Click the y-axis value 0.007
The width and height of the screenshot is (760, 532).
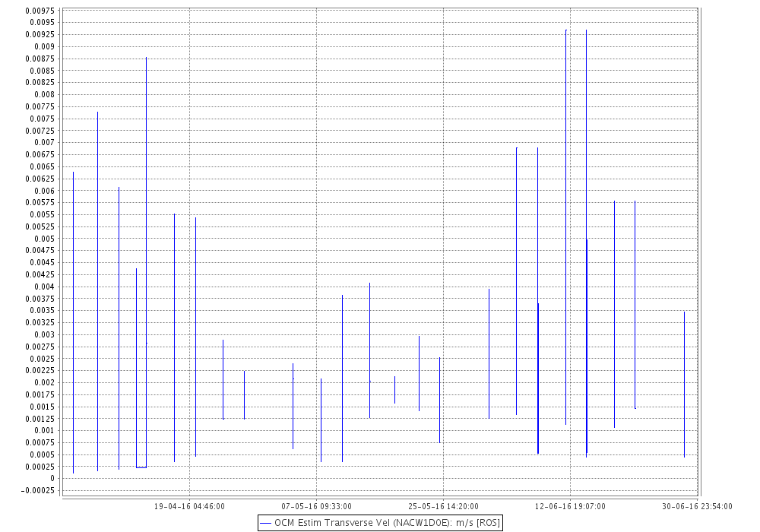coord(45,142)
